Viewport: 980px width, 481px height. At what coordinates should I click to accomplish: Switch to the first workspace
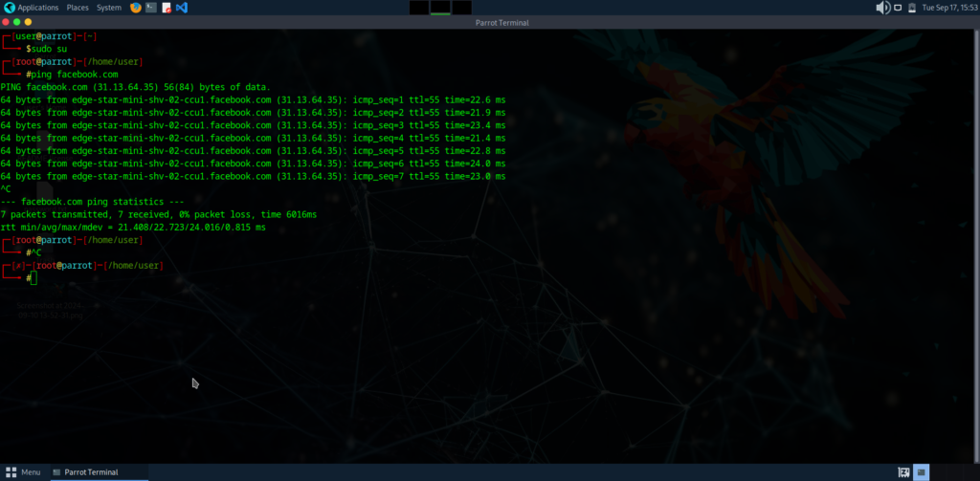[x=419, y=8]
